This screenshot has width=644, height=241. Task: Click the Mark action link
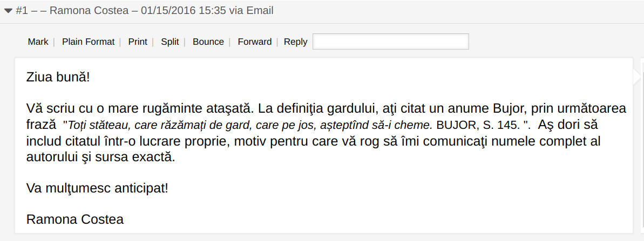point(38,42)
